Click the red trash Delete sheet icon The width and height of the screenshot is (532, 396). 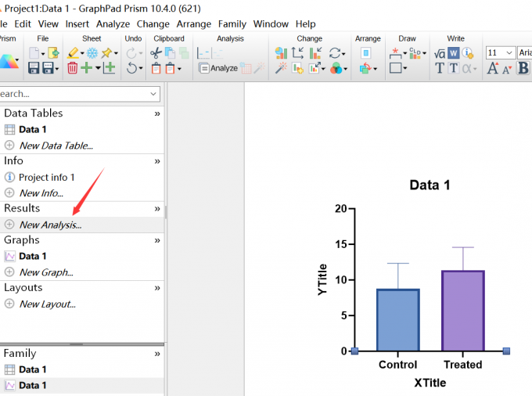(72, 69)
